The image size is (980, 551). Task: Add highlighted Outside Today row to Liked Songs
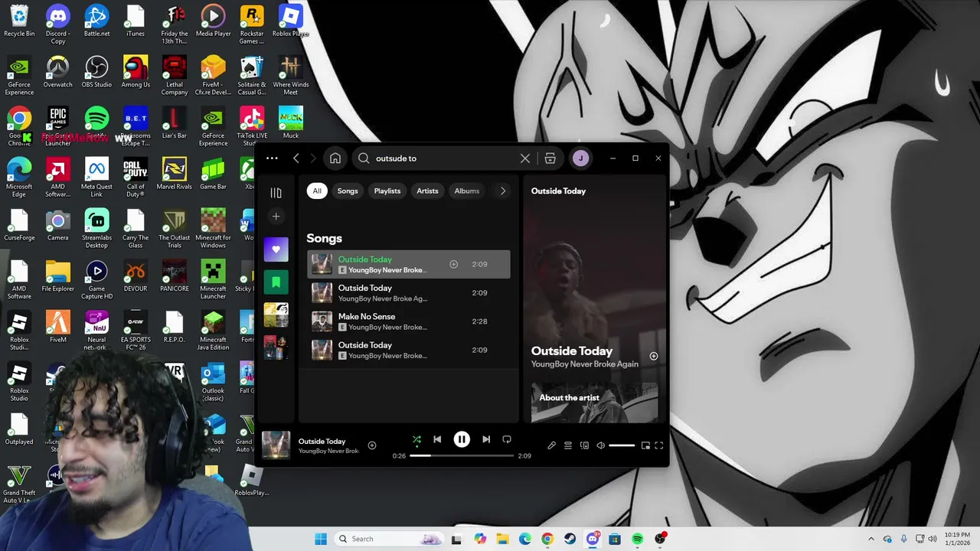[453, 264]
